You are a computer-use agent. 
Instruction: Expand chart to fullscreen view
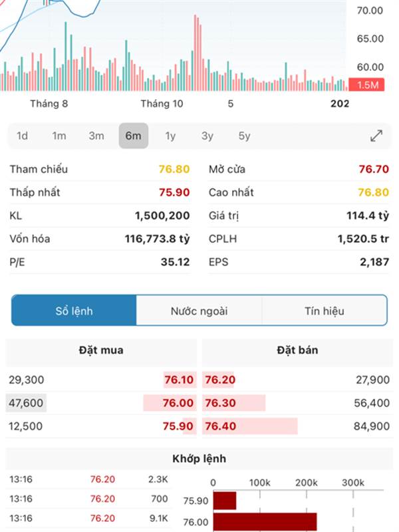[376, 136]
